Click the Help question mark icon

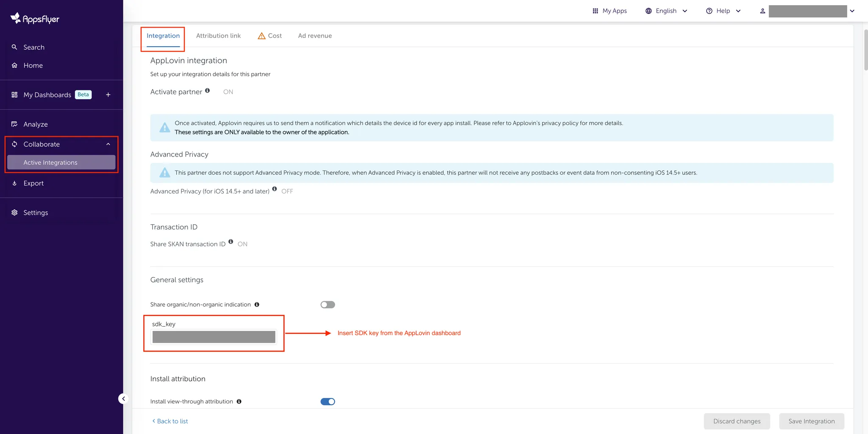tap(709, 11)
